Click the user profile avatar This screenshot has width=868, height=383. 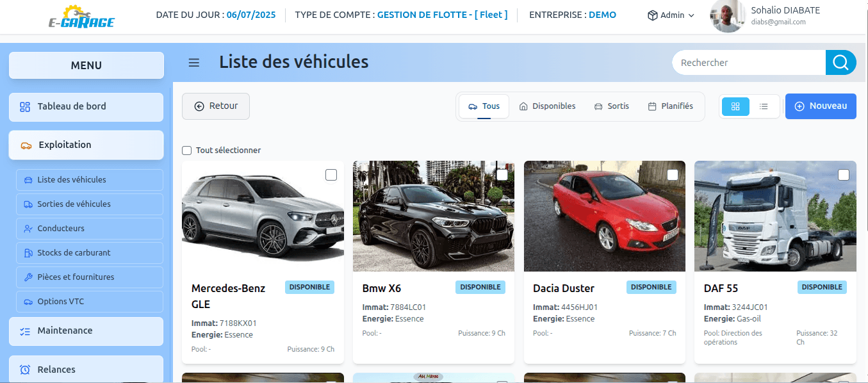point(727,16)
